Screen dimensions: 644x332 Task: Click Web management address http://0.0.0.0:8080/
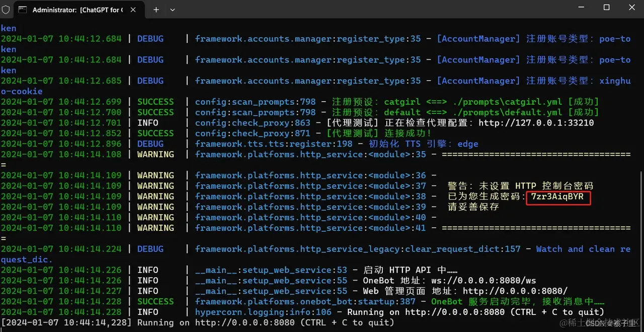(x=515, y=291)
